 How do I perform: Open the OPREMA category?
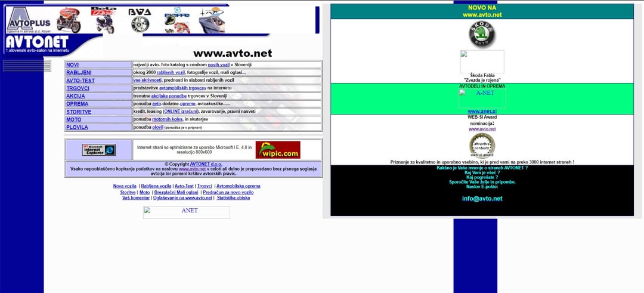pyautogui.click(x=77, y=104)
